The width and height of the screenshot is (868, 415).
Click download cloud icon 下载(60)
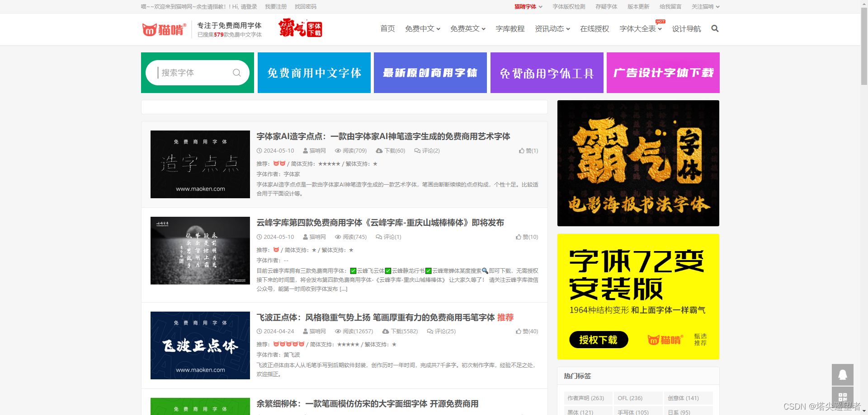coord(379,151)
